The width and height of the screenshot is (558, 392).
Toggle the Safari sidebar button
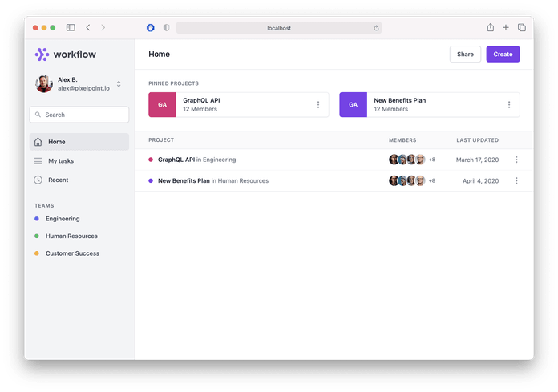pos(71,27)
